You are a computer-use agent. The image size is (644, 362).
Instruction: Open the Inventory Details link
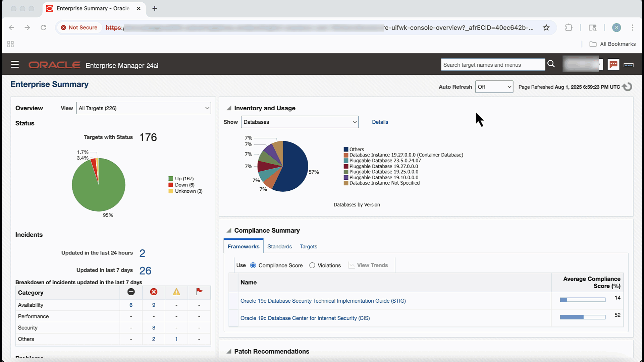tap(380, 122)
